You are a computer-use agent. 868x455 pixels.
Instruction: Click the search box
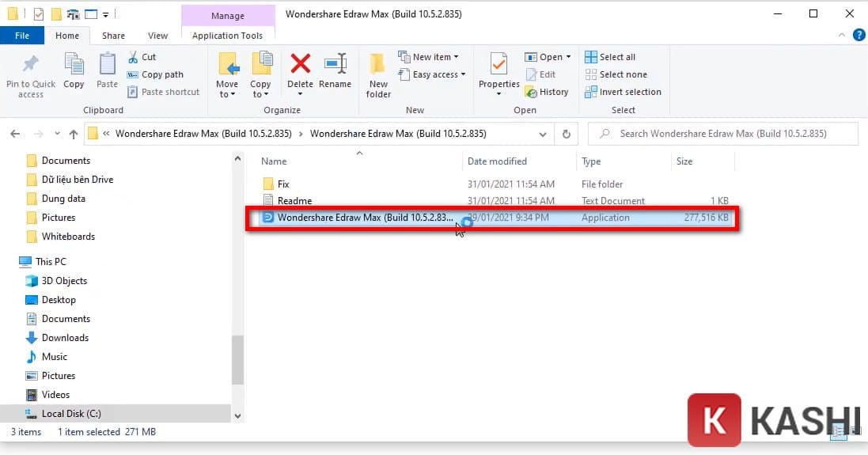723,134
